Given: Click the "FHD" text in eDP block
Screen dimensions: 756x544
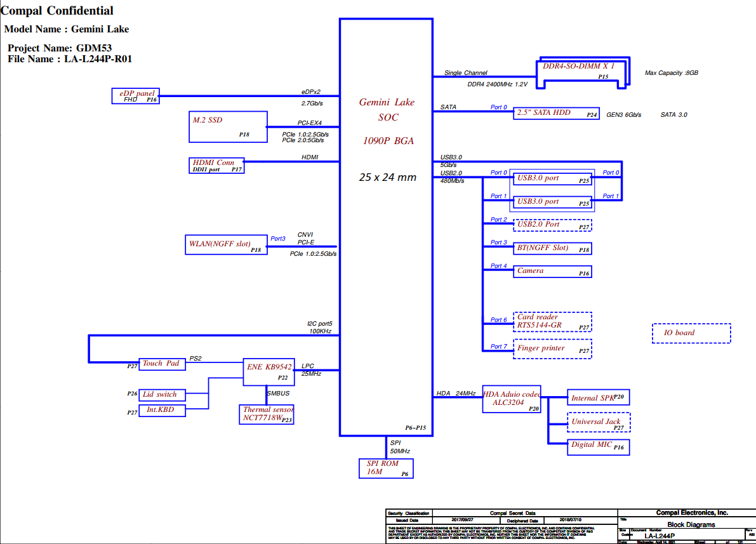Looking at the screenshot, I should coord(131,100).
